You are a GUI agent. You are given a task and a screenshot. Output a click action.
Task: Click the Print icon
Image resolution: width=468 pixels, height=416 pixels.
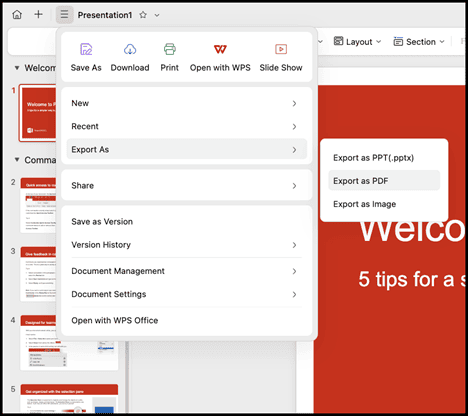tap(170, 49)
